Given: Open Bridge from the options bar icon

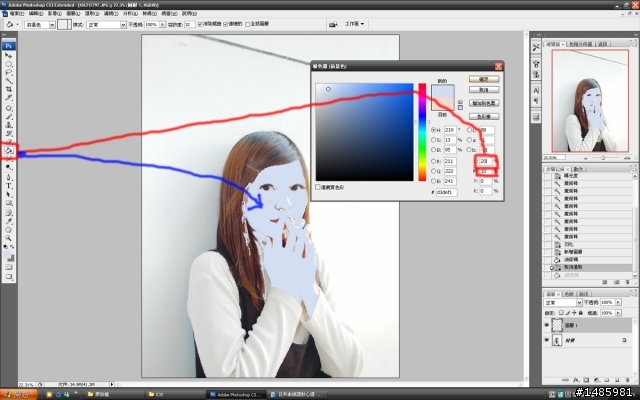Looking at the screenshot, I should (x=333, y=24).
